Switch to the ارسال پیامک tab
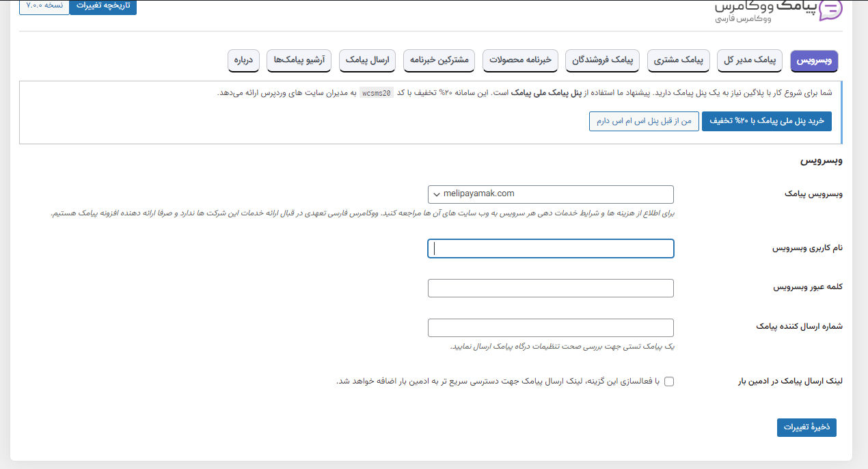The height and width of the screenshot is (469, 868). (x=368, y=60)
